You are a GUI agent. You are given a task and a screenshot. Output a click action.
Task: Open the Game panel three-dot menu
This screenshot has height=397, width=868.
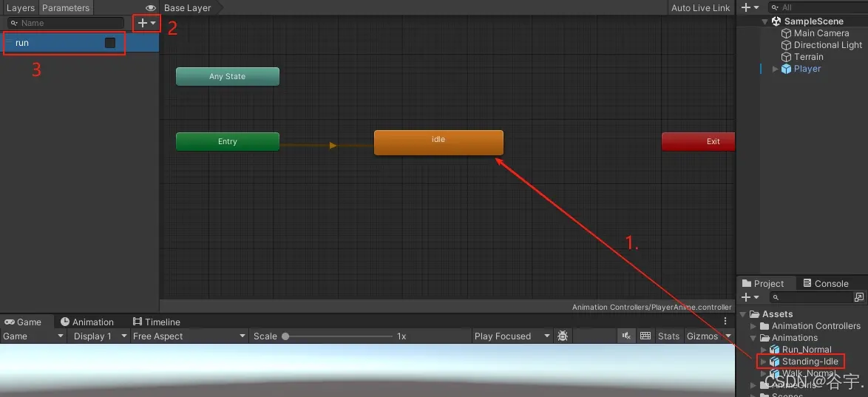click(725, 321)
